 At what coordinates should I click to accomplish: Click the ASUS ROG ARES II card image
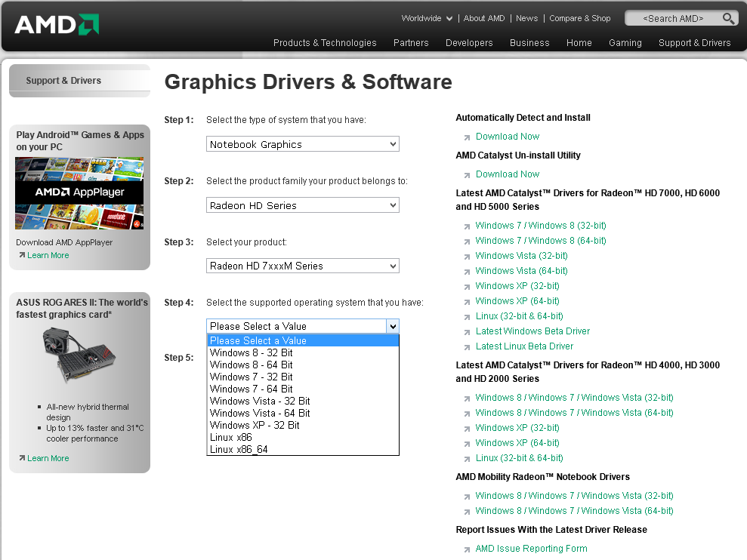pyautogui.click(x=79, y=355)
